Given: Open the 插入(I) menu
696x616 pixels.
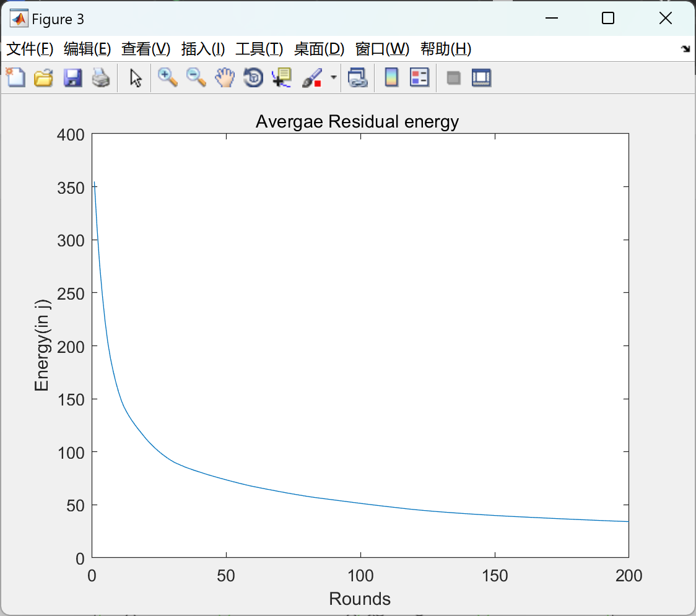Looking at the screenshot, I should point(203,48).
